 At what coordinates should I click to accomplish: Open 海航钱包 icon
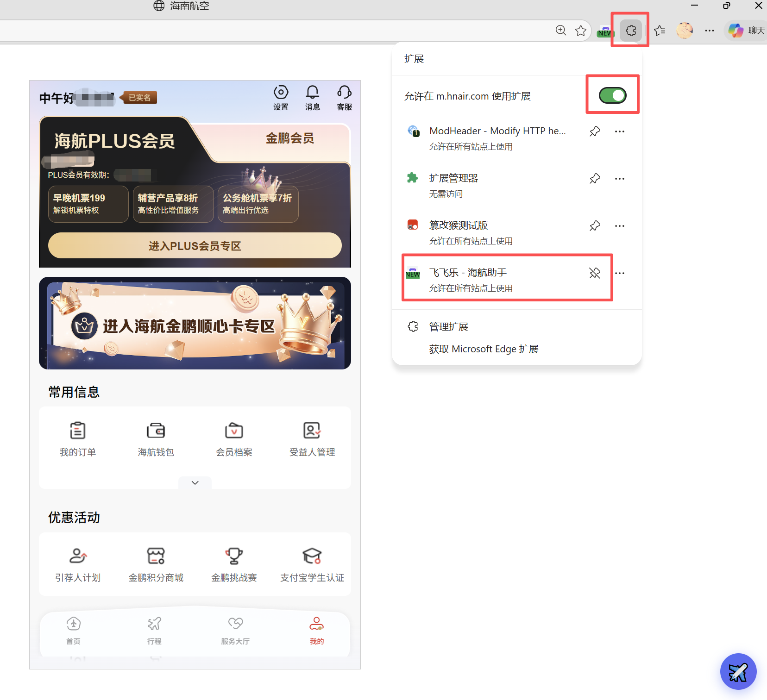tap(156, 439)
